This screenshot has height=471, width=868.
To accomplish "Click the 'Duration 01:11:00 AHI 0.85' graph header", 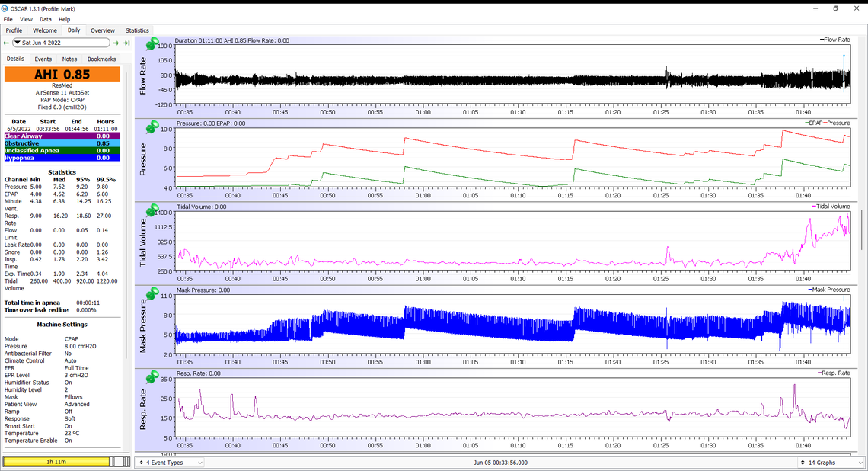I will click(x=232, y=40).
